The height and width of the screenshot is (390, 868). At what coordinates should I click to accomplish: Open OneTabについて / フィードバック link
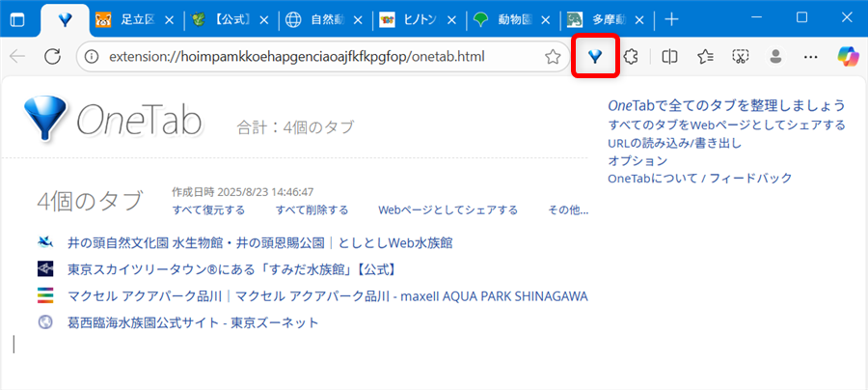[x=700, y=179]
